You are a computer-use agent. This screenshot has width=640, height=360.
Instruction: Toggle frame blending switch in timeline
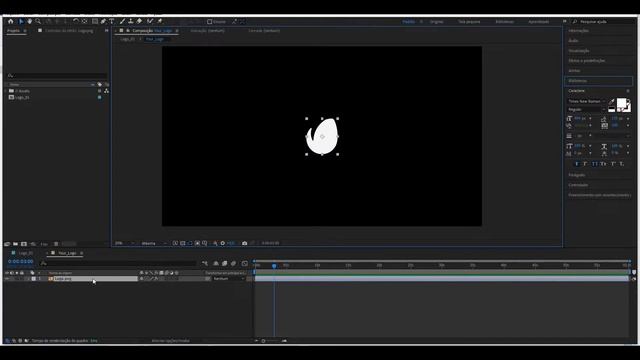pyautogui.click(x=224, y=264)
